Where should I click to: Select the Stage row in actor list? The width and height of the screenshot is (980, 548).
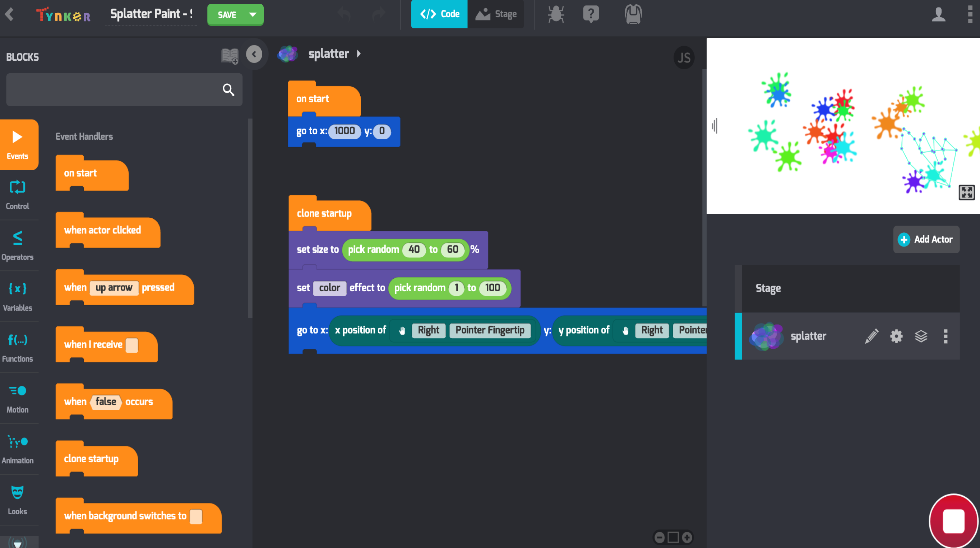pos(847,289)
